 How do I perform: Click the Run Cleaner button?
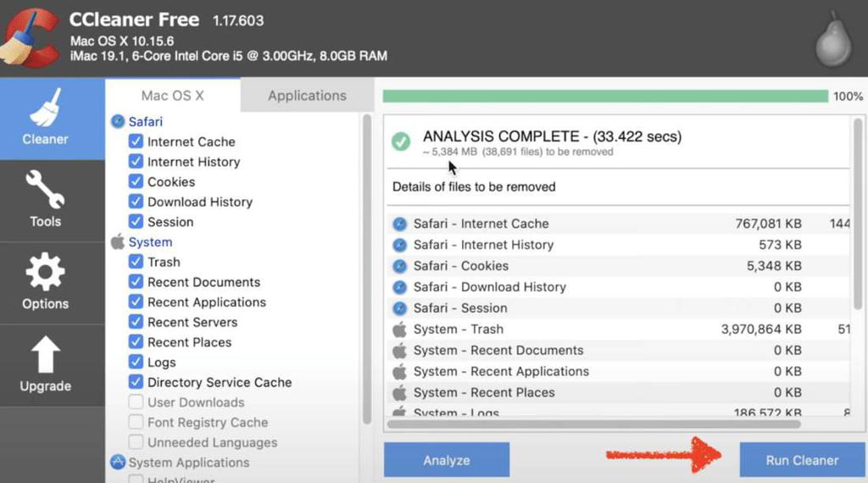(802, 460)
